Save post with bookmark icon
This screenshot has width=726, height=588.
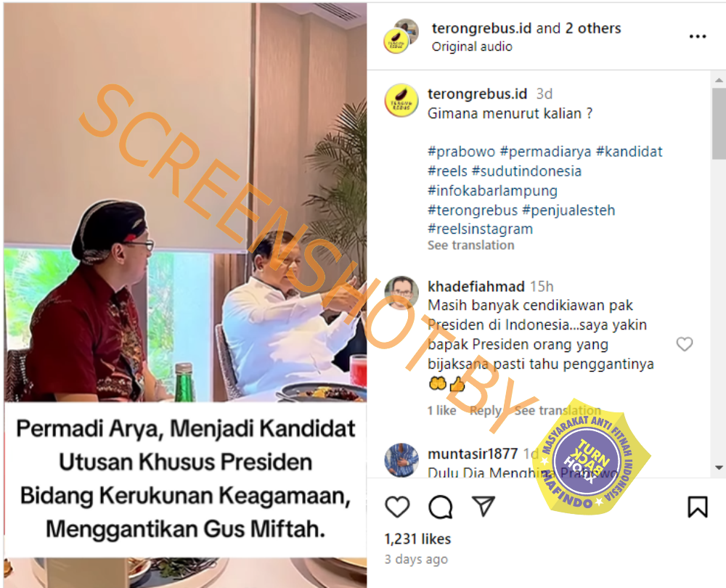click(697, 507)
